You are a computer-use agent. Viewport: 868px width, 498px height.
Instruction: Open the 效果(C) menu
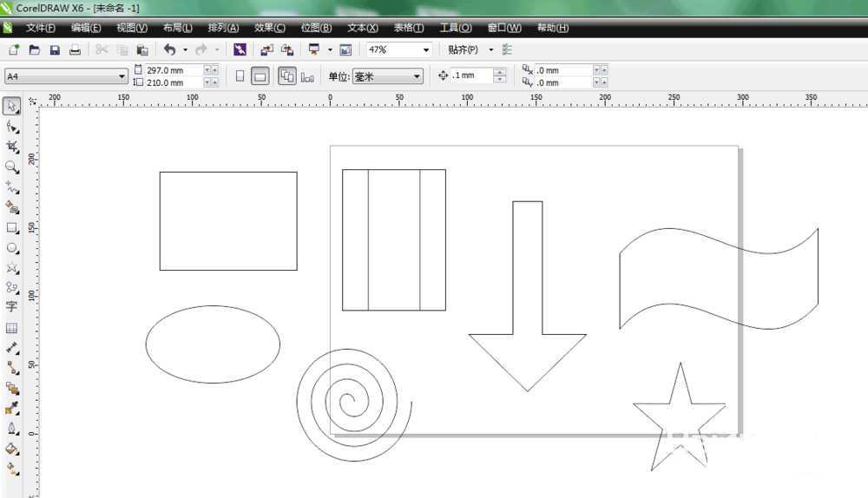[x=269, y=28]
